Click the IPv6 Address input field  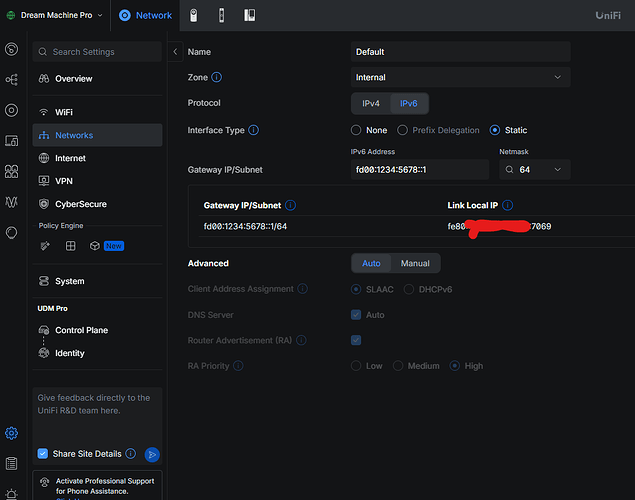click(x=420, y=170)
